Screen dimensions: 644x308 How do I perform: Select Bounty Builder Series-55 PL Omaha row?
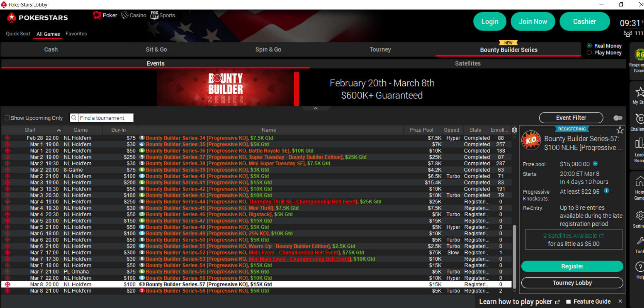click(x=257, y=272)
